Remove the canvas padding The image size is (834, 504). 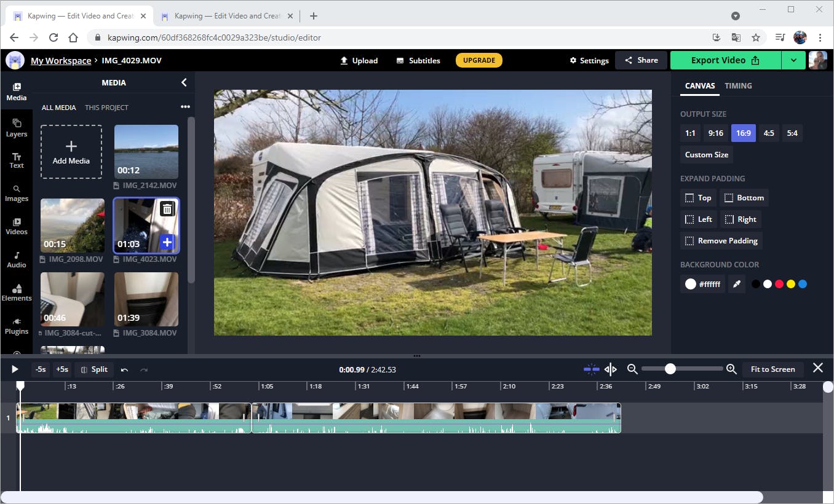click(x=721, y=241)
